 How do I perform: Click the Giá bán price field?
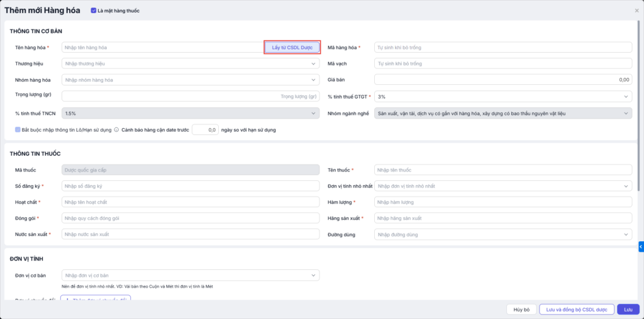point(502,80)
